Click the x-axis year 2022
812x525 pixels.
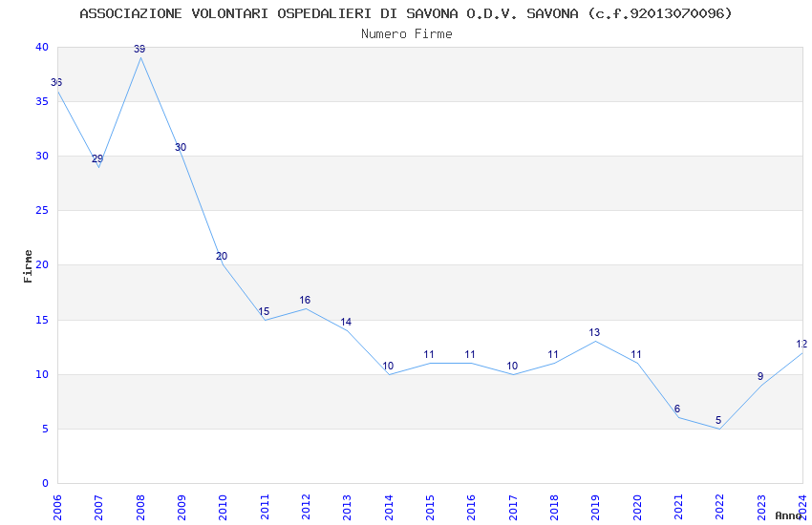[720, 507]
